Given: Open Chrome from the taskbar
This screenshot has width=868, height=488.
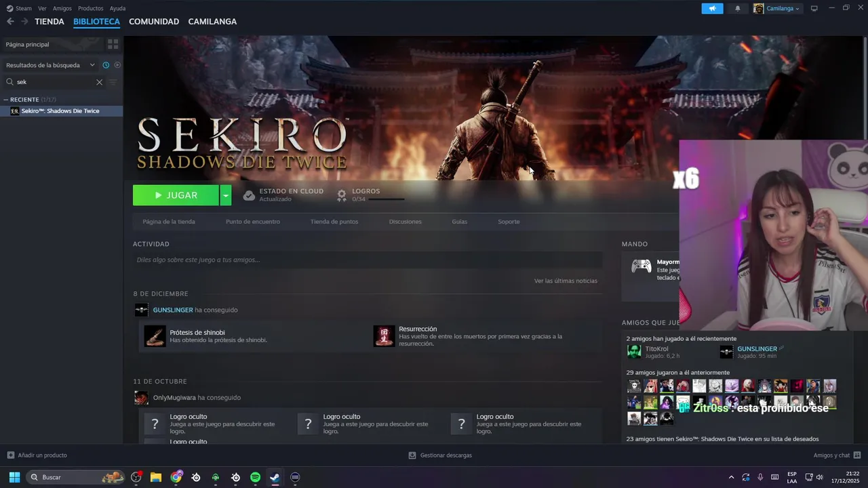Looking at the screenshot, I should point(176,477).
